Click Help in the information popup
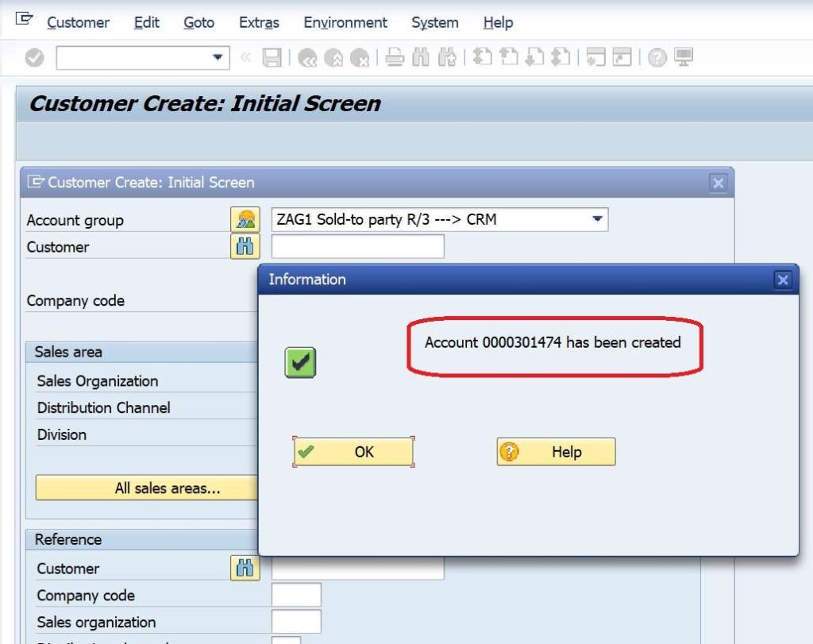The height and width of the screenshot is (644, 813). [556, 451]
